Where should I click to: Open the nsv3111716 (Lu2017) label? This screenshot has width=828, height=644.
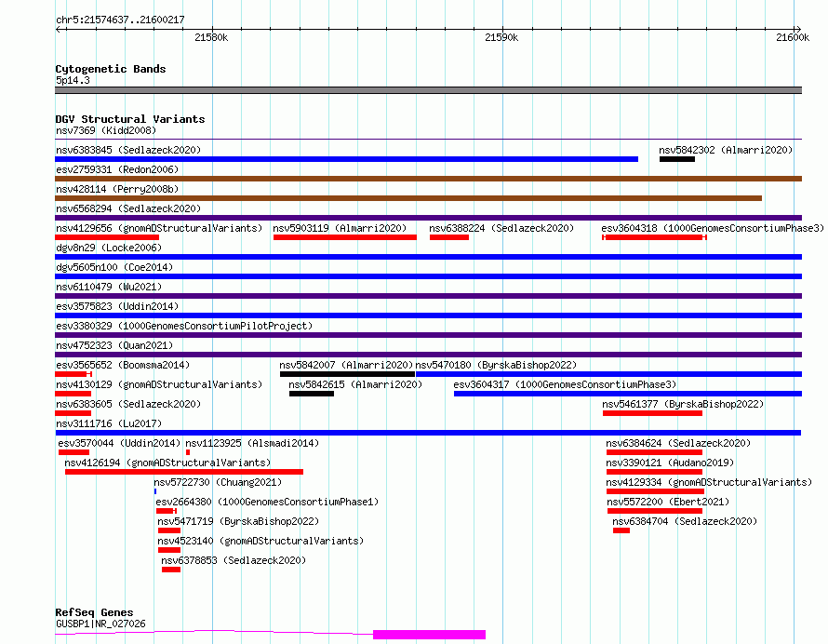tap(109, 423)
